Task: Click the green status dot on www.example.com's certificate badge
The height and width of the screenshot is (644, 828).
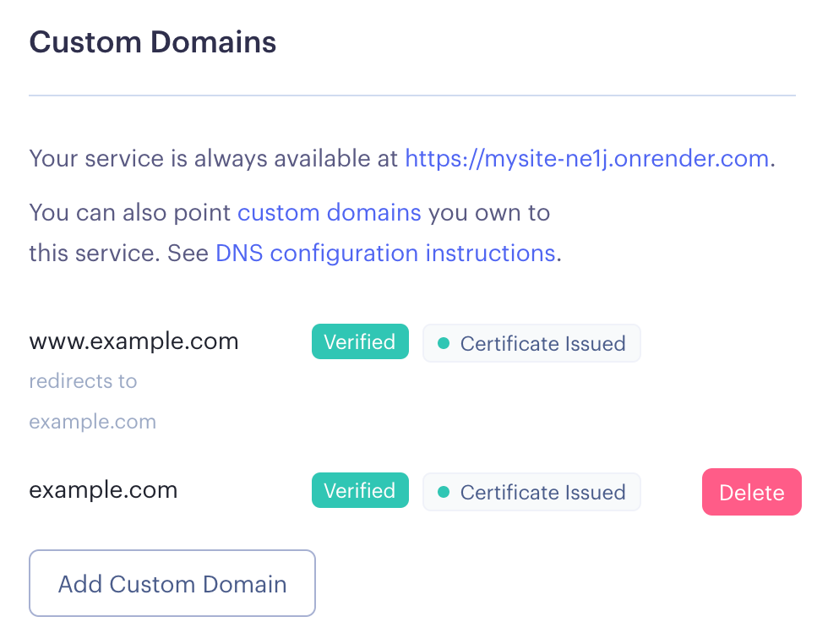Action: (x=443, y=343)
